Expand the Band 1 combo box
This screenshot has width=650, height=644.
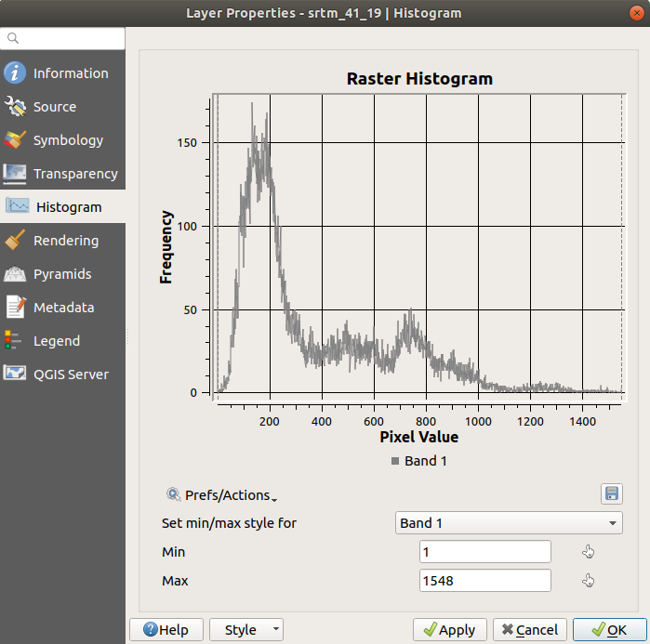click(508, 523)
